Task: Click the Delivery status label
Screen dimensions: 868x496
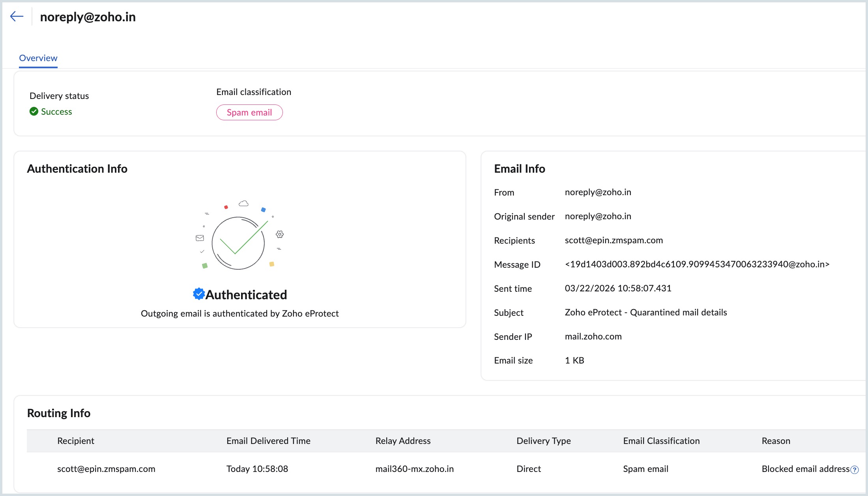Action: pyautogui.click(x=59, y=96)
